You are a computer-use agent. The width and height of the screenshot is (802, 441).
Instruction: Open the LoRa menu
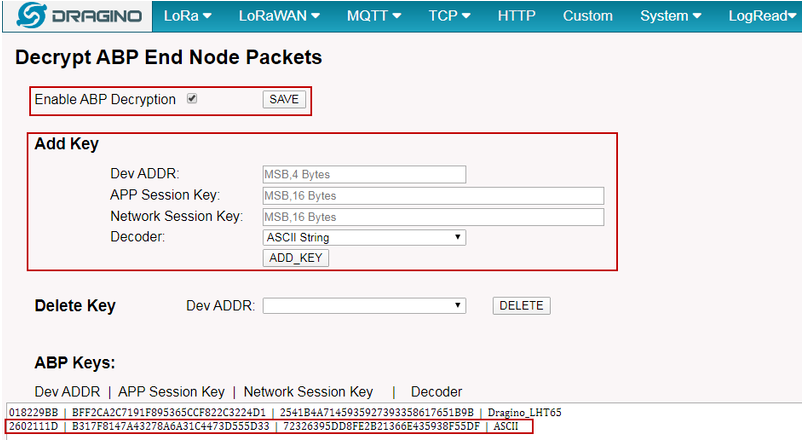pos(188,16)
